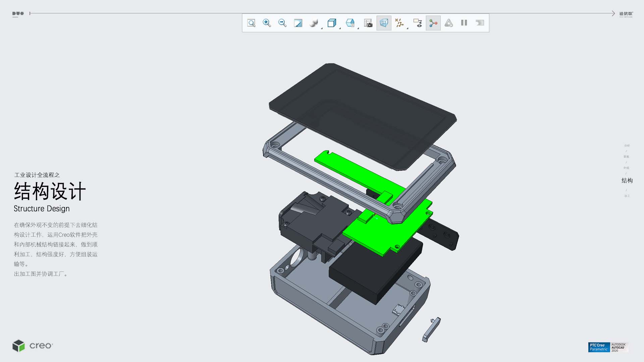Click the saved orientations cube icon

point(331,23)
